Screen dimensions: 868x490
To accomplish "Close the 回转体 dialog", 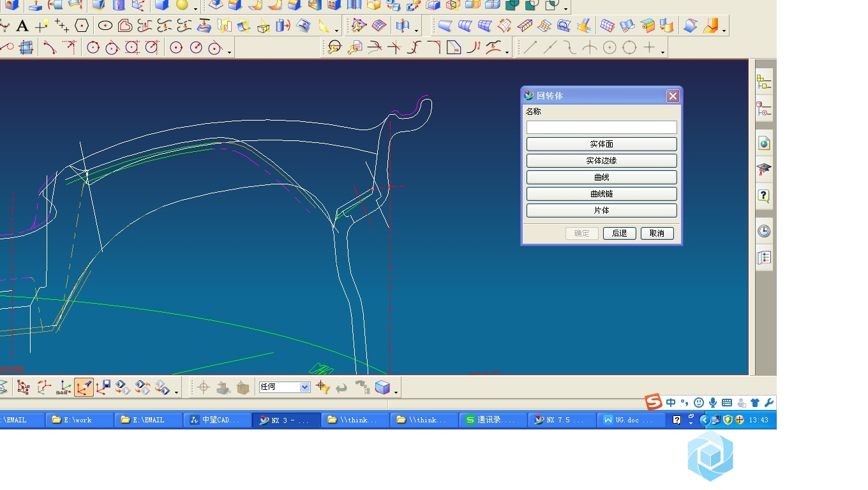I will pos(673,96).
